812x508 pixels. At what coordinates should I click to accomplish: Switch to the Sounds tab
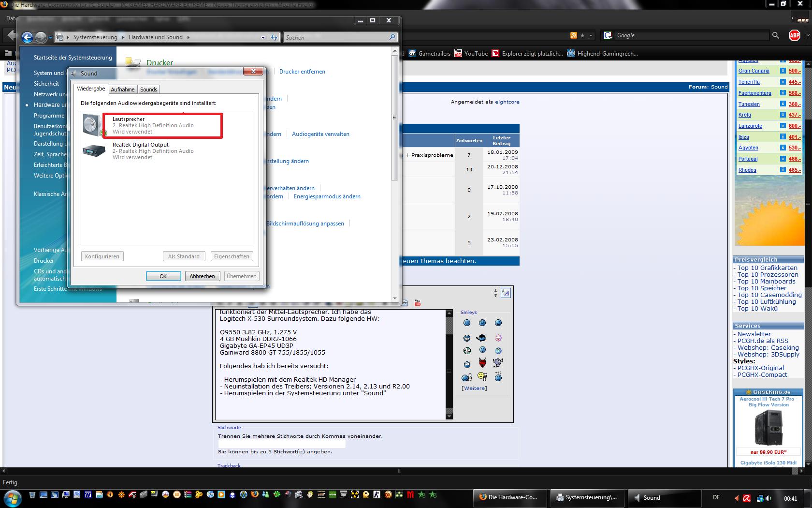pos(149,90)
